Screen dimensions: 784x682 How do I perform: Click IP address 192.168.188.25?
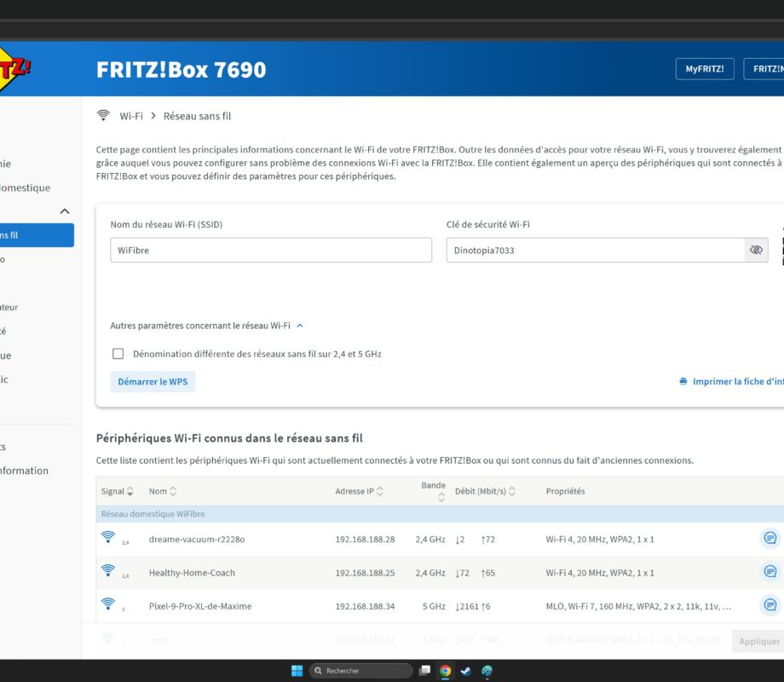[x=365, y=572]
